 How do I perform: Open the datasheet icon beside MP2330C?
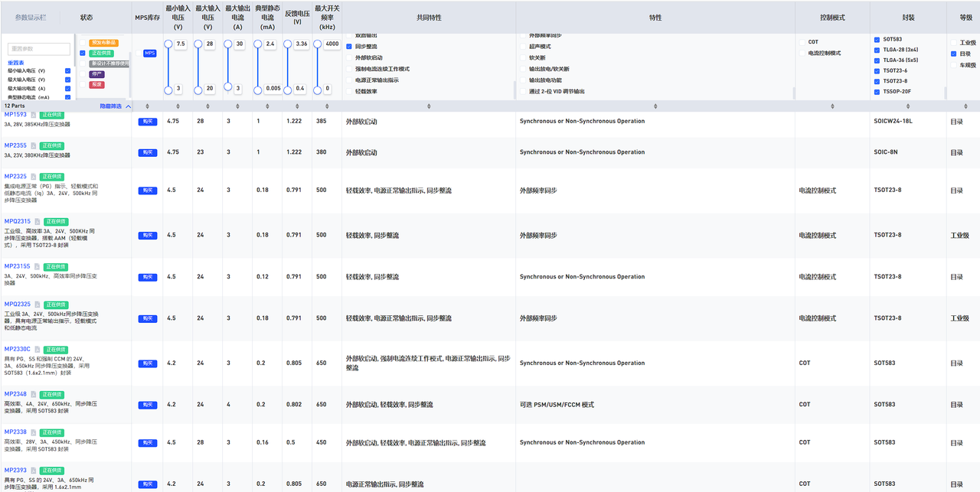(x=38, y=350)
